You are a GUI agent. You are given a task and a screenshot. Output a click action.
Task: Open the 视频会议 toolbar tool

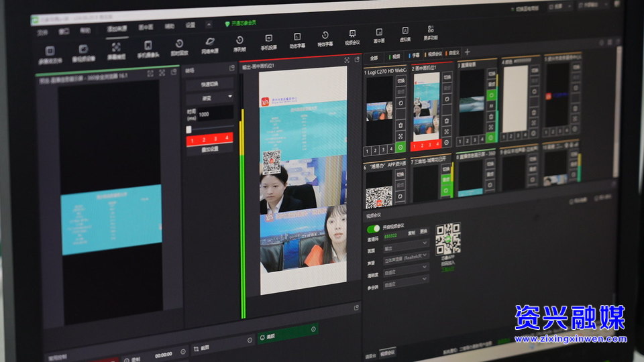352,38
